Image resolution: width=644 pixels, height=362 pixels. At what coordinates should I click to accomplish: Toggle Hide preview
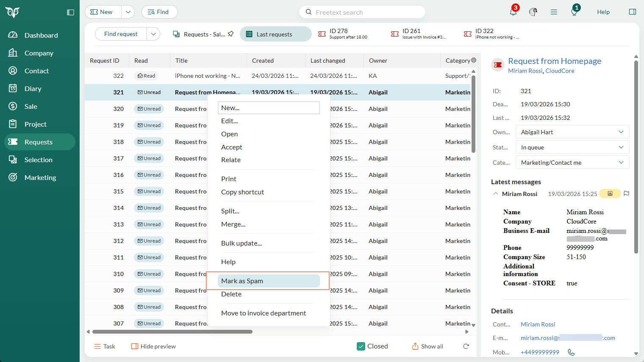(x=153, y=346)
